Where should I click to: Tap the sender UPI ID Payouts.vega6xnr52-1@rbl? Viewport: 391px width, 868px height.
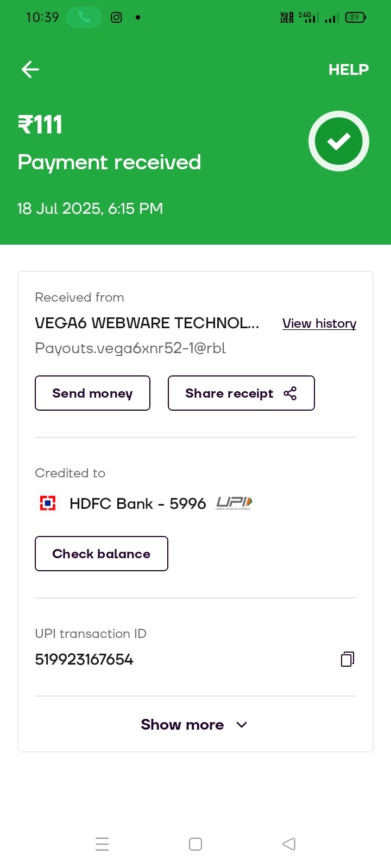coord(130,348)
